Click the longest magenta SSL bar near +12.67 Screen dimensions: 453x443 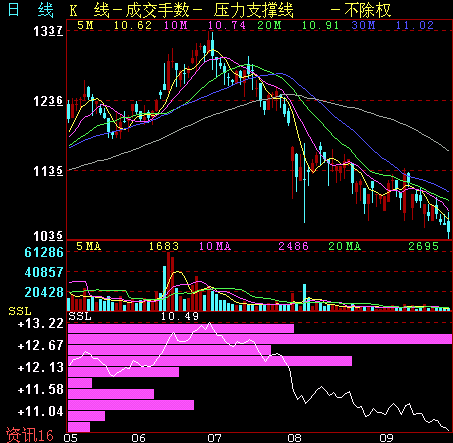coord(260,339)
